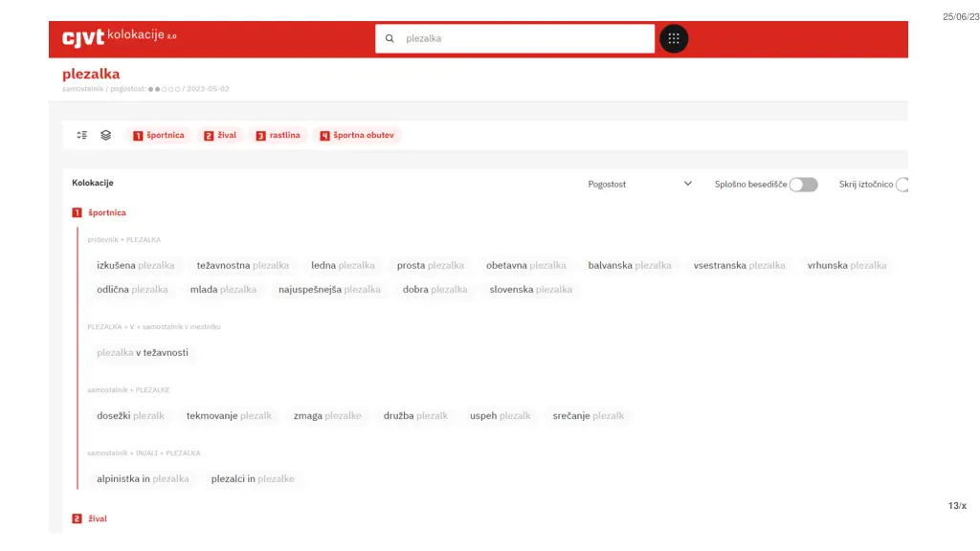Toggle the Splošno besedišče switch
The width and height of the screenshot is (980, 551).
803,185
